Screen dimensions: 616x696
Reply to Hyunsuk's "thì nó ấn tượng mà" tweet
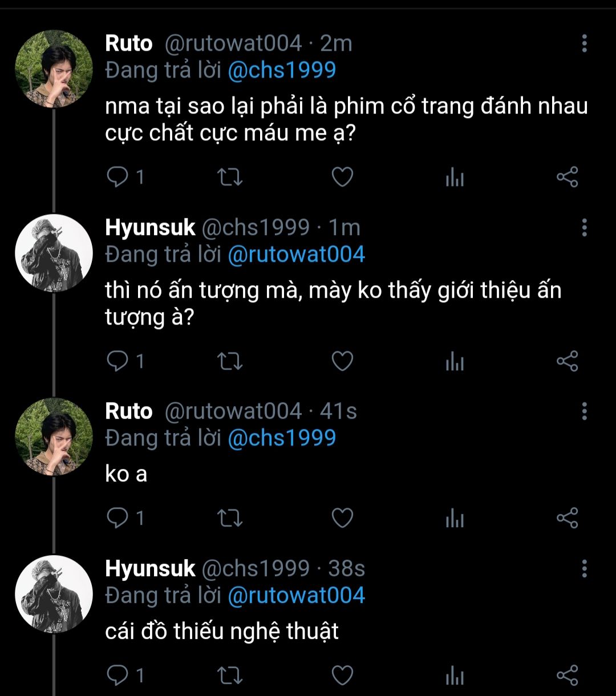point(118,362)
